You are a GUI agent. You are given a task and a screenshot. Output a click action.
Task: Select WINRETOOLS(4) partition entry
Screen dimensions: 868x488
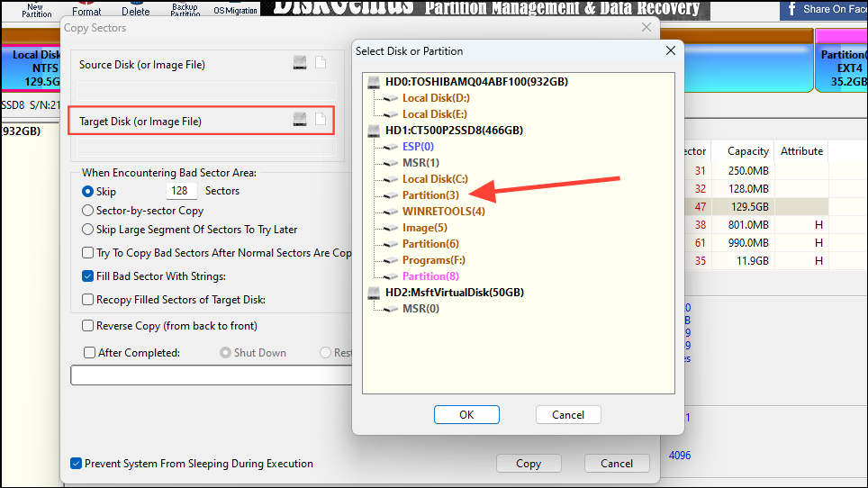click(x=444, y=212)
